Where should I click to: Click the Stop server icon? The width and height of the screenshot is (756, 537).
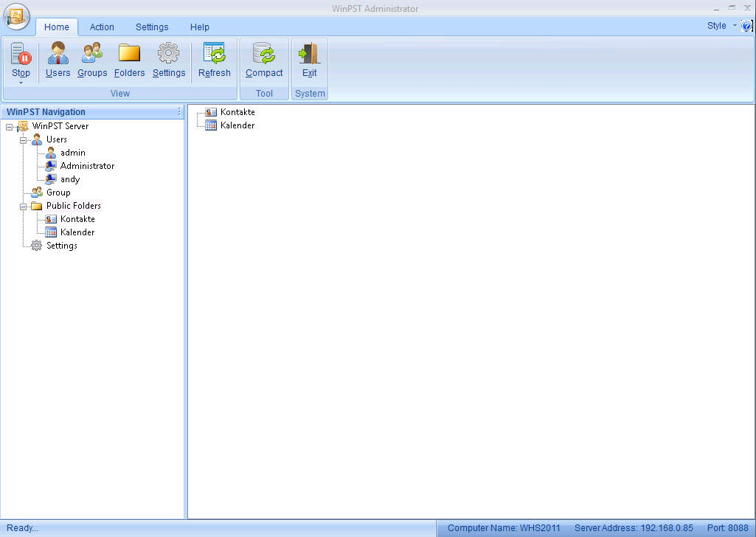(x=21, y=55)
